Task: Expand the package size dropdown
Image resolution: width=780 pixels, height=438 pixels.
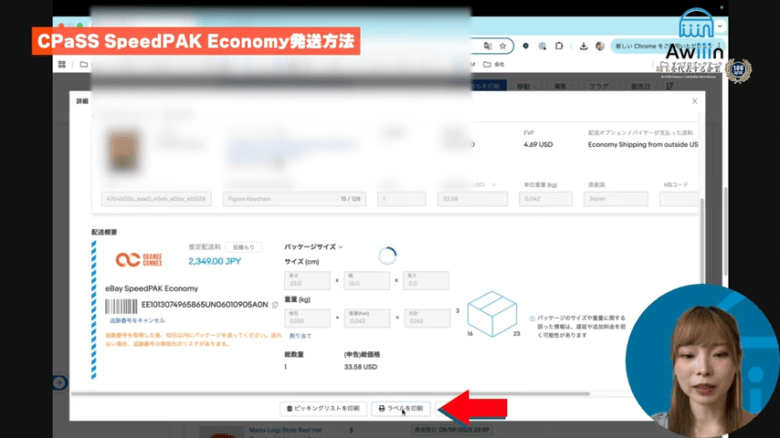Action: pyautogui.click(x=314, y=246)
